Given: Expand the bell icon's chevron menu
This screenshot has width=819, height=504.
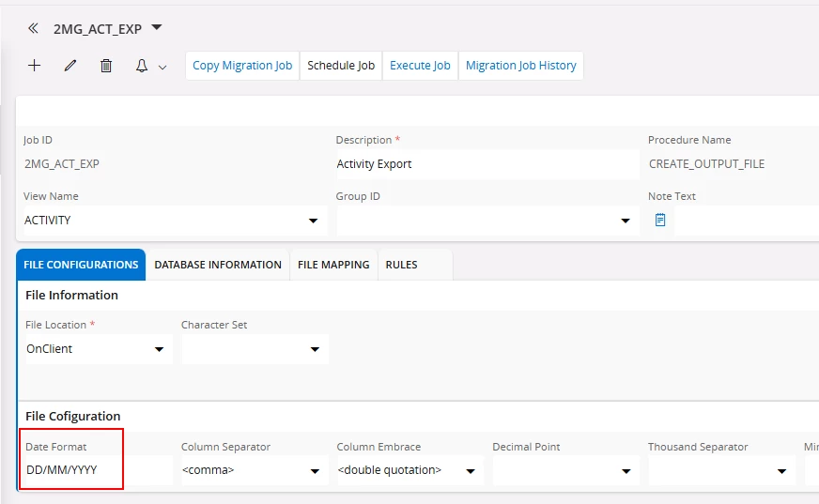Looking at the screenshot, I should 162,67.
